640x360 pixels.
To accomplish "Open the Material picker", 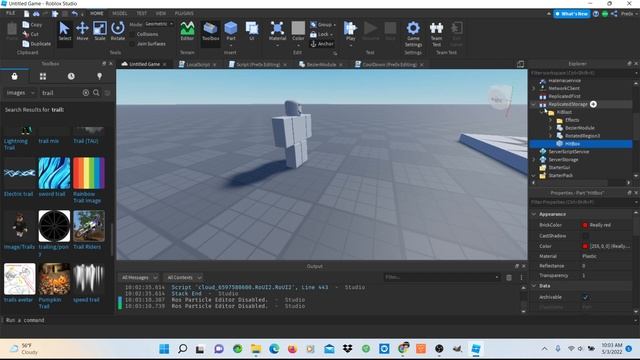I will (277, 31).
